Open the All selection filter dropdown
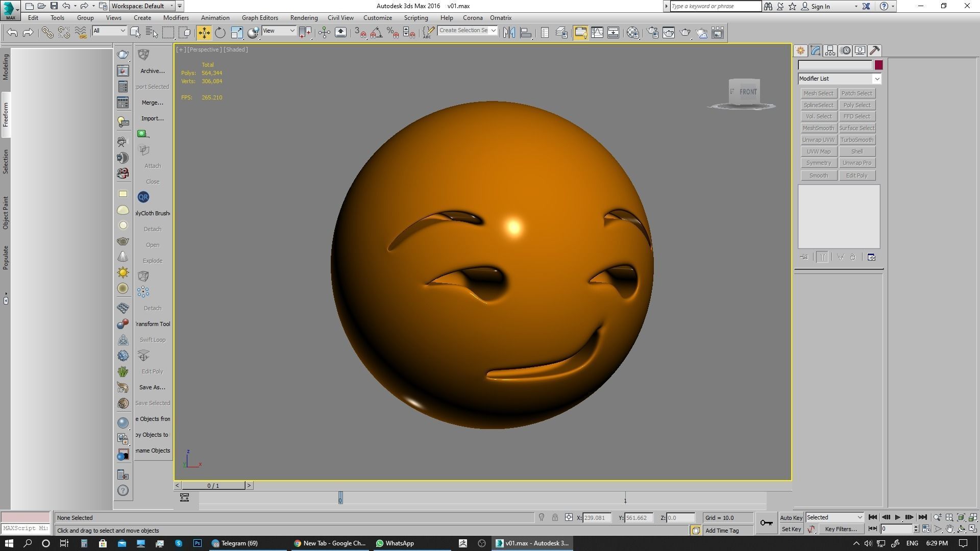The height and width of the screenshot is (551, 980). tap(109, 31)
